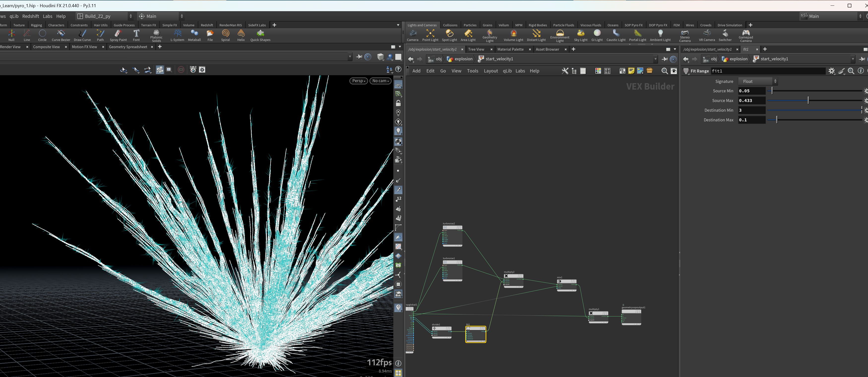
Task: Create an Ambient Light from the shelf
Action: 660,35
